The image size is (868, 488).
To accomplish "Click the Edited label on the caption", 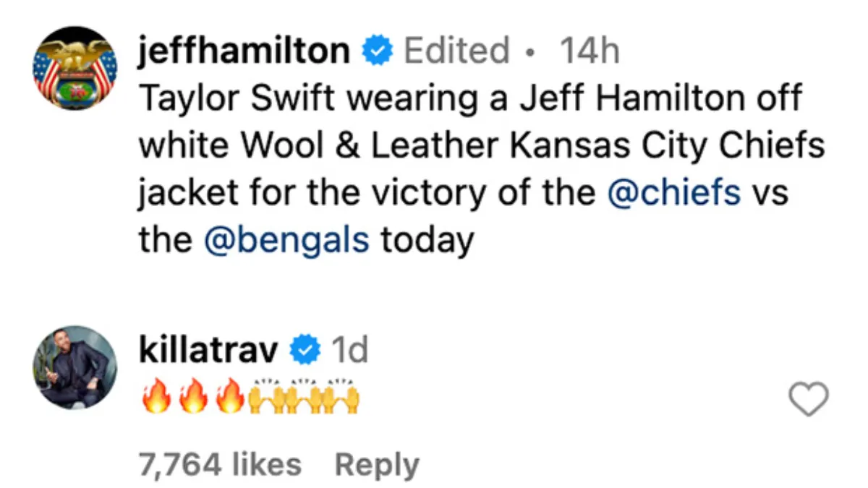I will (456, 51).
